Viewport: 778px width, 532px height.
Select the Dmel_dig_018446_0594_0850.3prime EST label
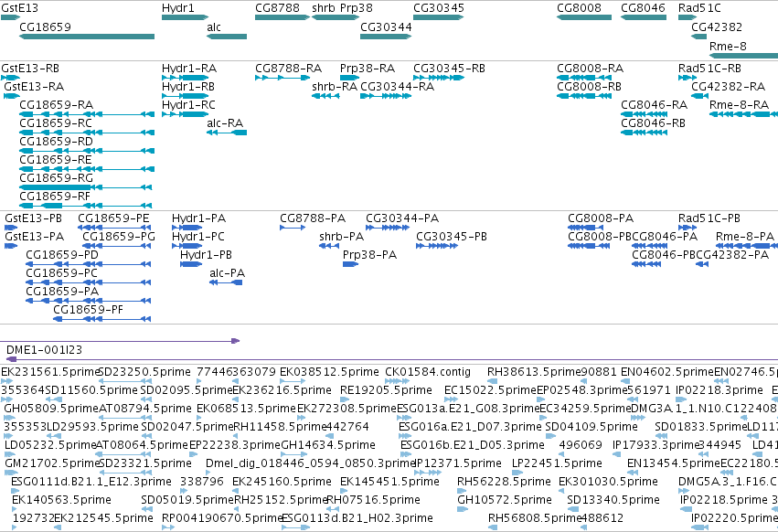point(311,463)
